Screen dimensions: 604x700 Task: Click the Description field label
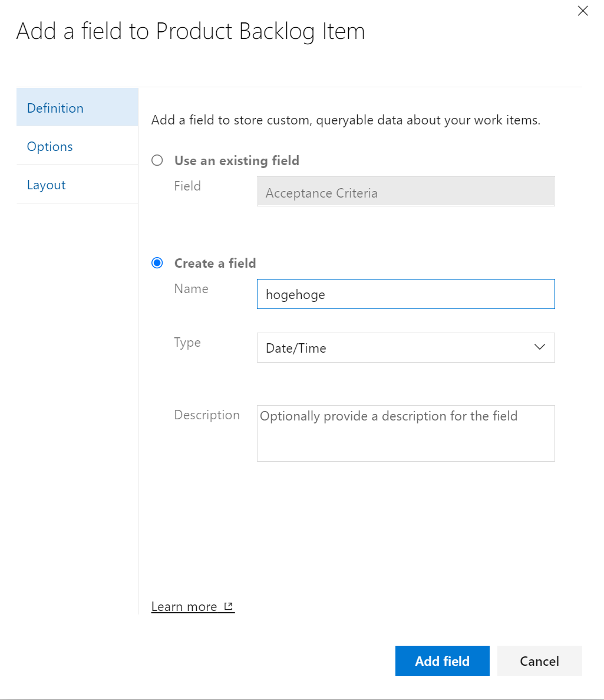tap(207, 415)
